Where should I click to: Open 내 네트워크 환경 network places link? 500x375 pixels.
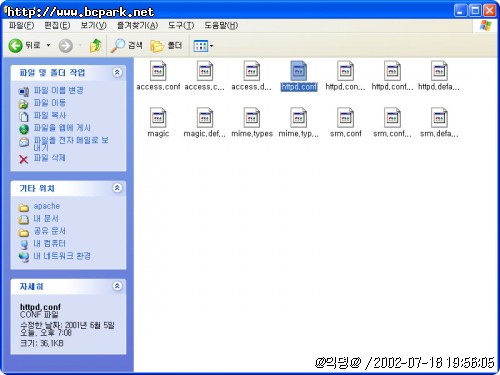pos(62,256)
